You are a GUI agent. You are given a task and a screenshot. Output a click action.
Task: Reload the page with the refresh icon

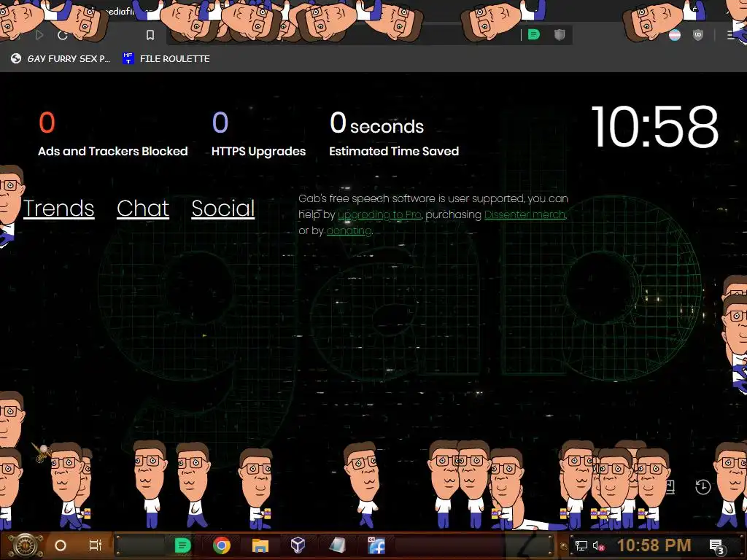[x=63, y=35]
